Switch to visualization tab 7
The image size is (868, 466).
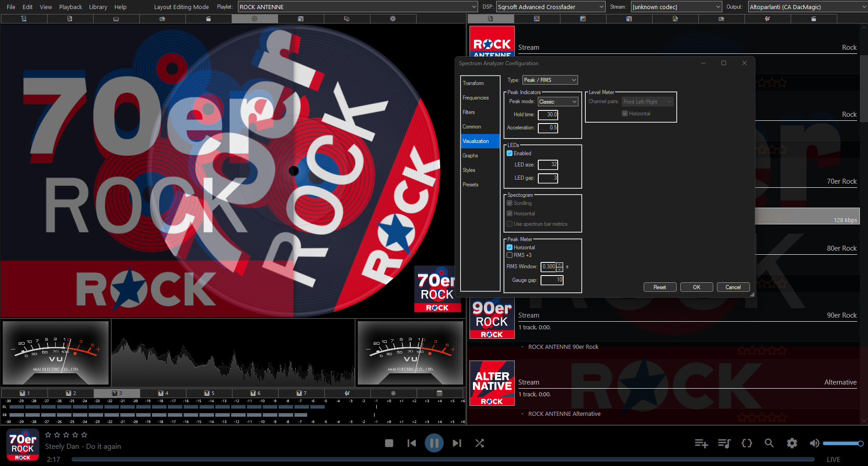pos(302,393)
